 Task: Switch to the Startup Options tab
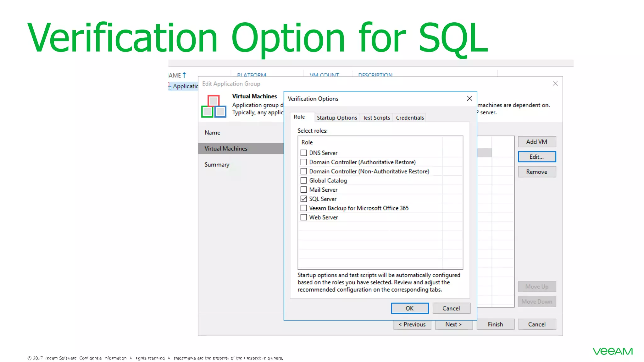pos(337,118)
